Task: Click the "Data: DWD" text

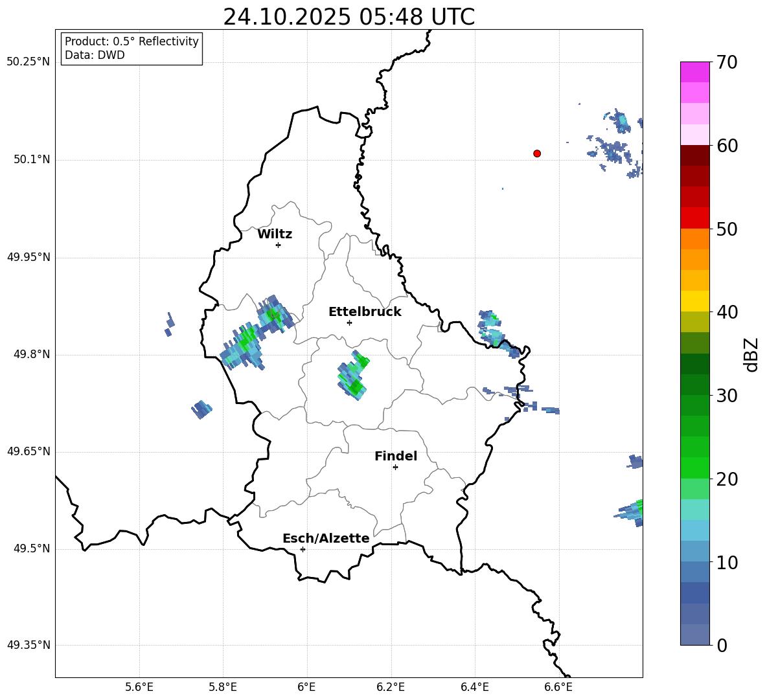Action: click(x=95, y=55)
